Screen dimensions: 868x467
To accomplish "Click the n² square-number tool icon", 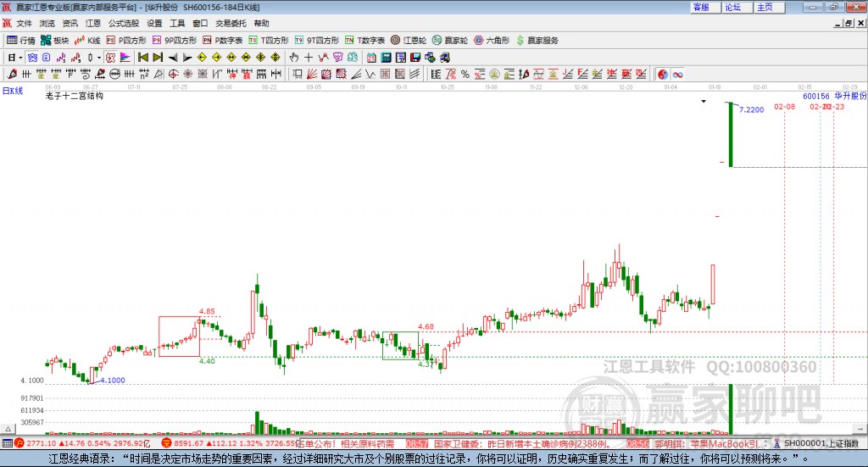I will [144, 74].
